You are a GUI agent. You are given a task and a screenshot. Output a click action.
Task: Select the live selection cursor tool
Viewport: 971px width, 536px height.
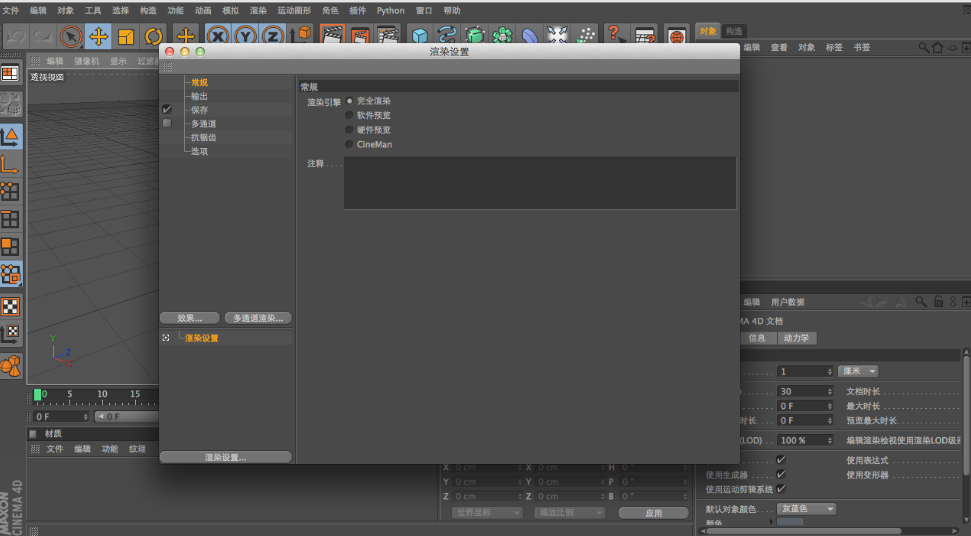(x=71, y=36)
